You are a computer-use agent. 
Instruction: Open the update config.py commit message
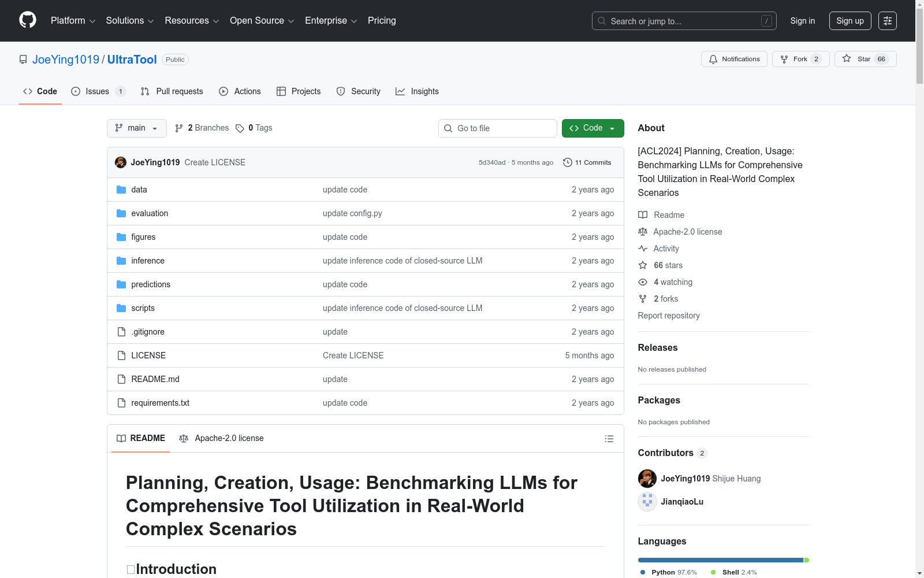tap(352, 213)
